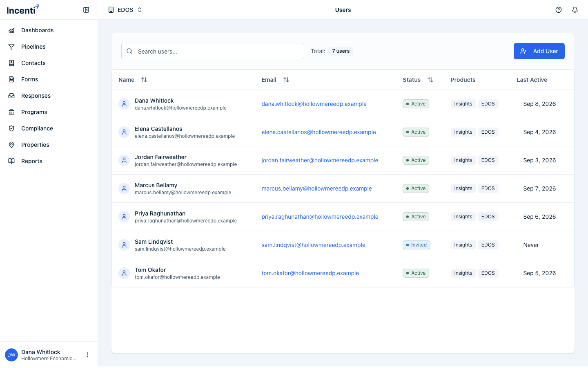This screenshot has width=588, height=368.
Task: Click the 7 users total badge
Action: pos(341,51)
